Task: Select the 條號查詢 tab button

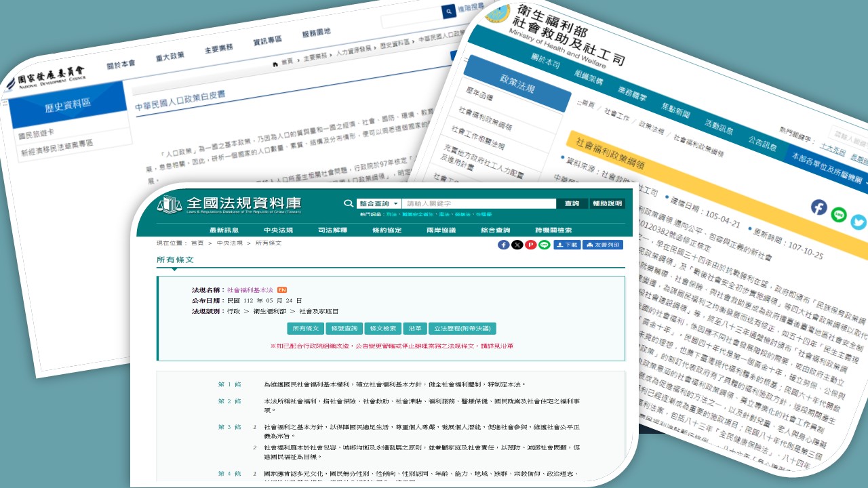Action: click(343, 328)
